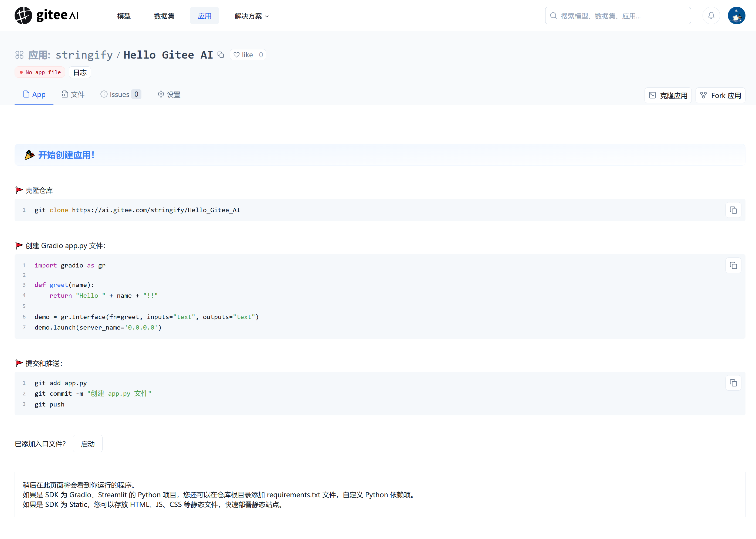This screenshot has width=756, height=539.
Task: Click the git clone repository URL text
Action: point(156,210)
